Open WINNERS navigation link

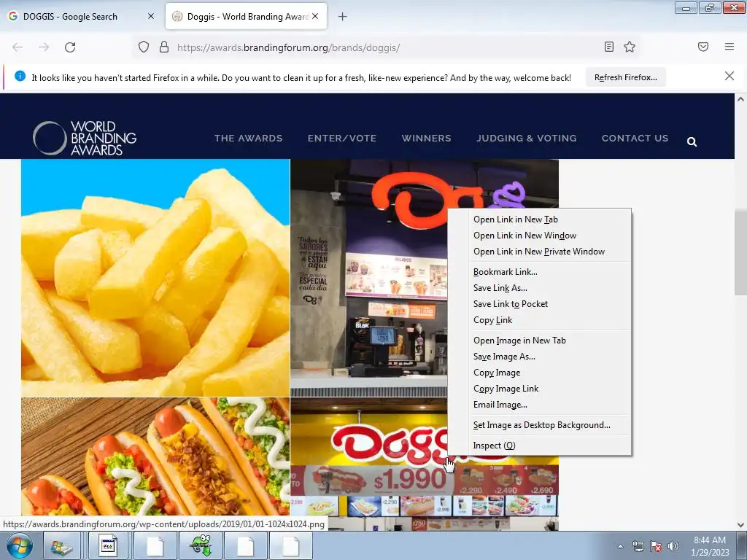pos(426,138)
